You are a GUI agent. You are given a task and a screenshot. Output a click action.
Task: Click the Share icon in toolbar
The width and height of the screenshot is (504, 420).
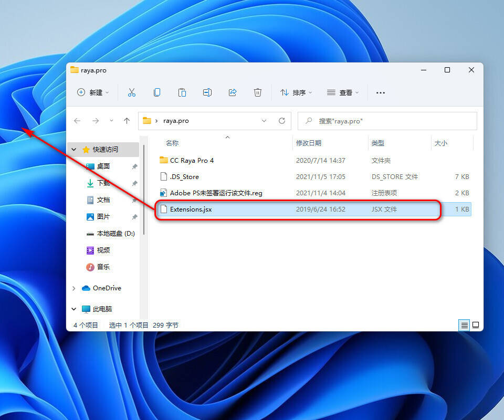tap(232, 92)
